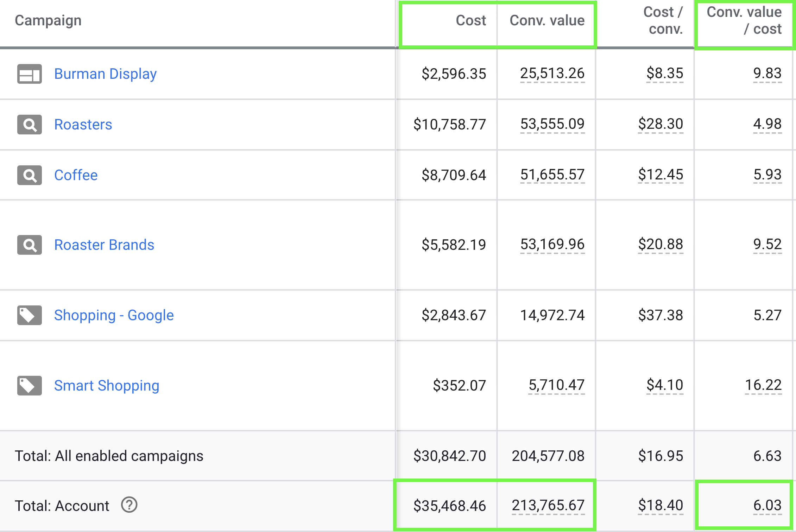Sort by the Conv. value column header
This screenshot has height=532, width=796.
(x=547, y=20)
